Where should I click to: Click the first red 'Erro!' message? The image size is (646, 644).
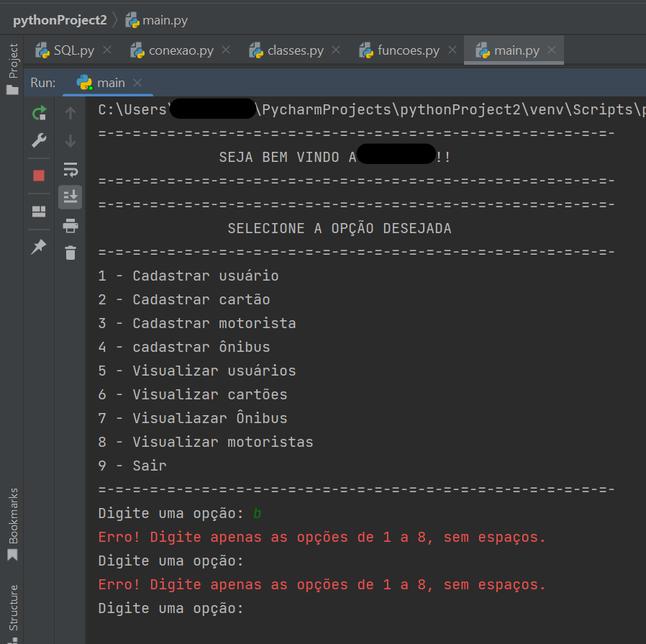(x=322, y=538)
